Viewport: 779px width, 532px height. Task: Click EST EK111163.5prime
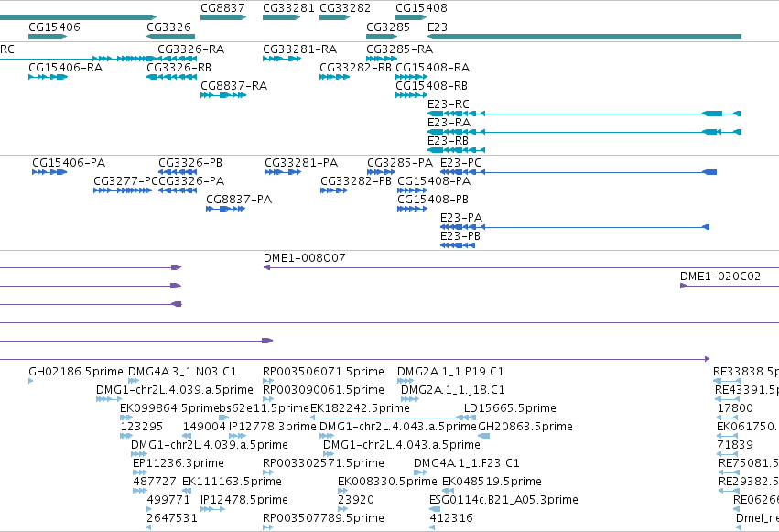tap(187, 492)
